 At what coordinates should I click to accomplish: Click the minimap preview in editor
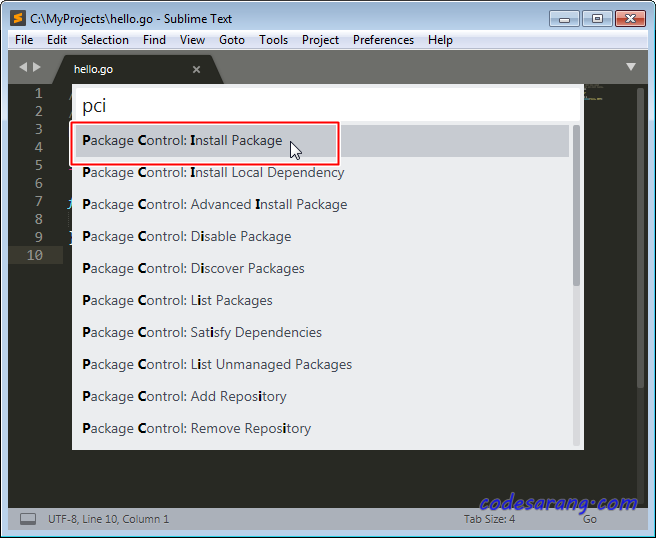pos(594,93)
